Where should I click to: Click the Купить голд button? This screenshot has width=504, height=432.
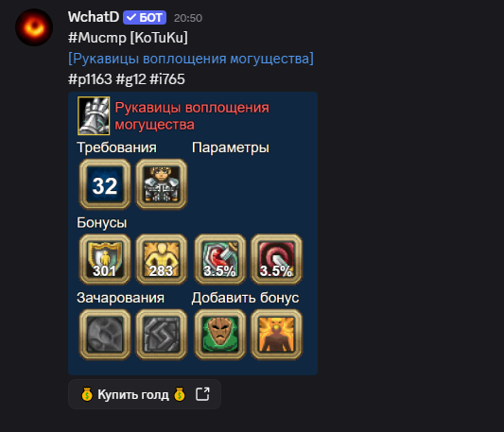[145, 394]
